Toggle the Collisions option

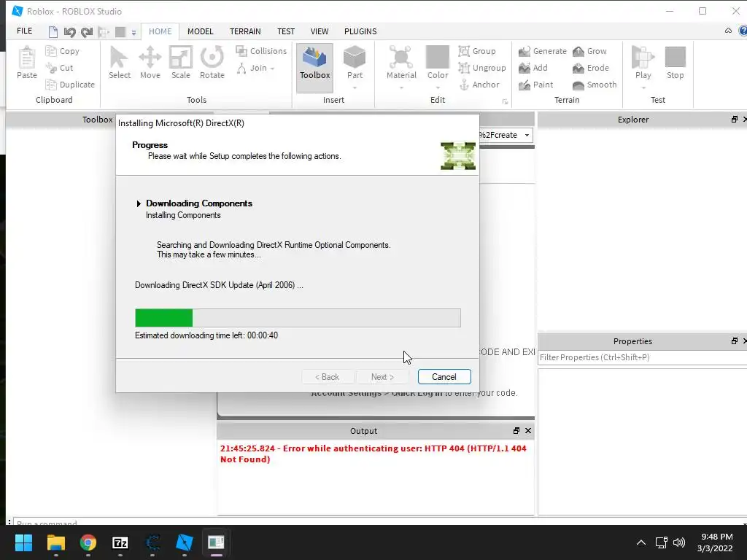[x=262, y=51]
